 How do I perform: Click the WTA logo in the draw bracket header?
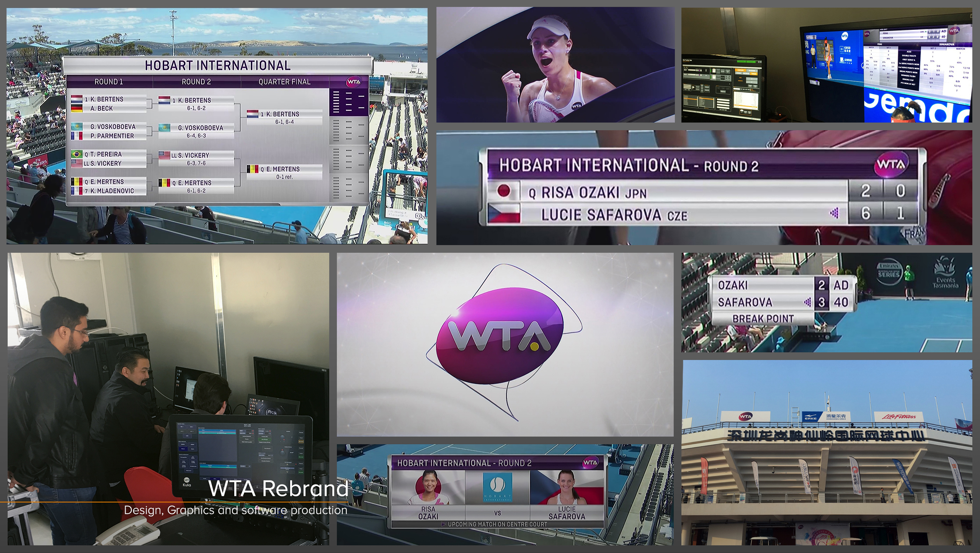point(354,82)
